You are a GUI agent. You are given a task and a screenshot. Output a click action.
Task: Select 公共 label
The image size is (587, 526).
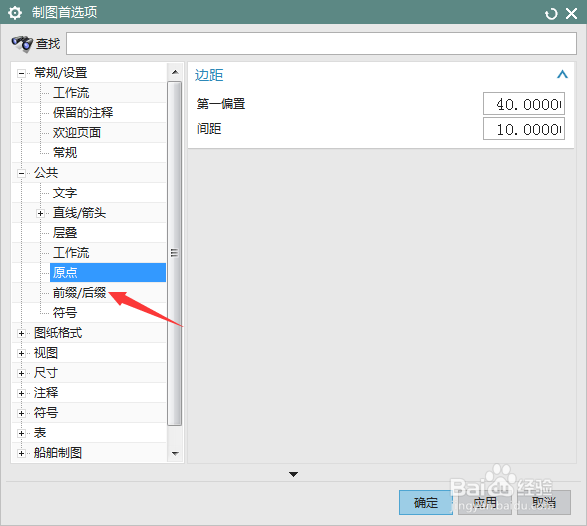click(46, 173)
